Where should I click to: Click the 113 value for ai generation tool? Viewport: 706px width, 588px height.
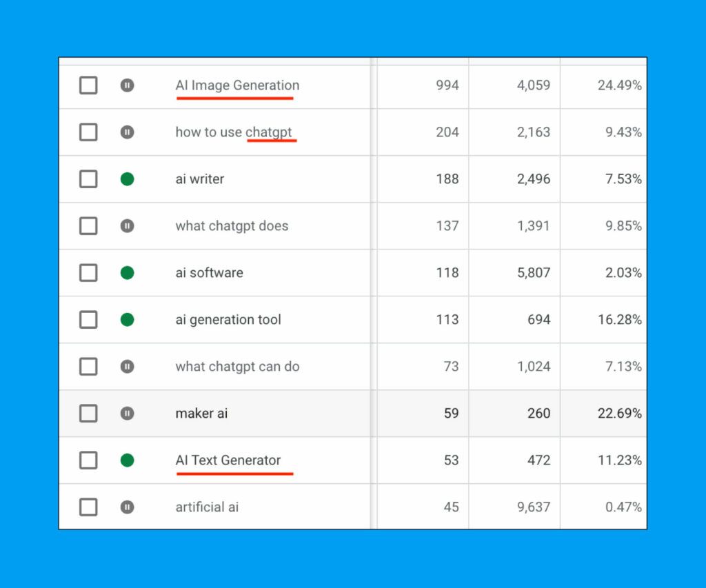[447, 320]
